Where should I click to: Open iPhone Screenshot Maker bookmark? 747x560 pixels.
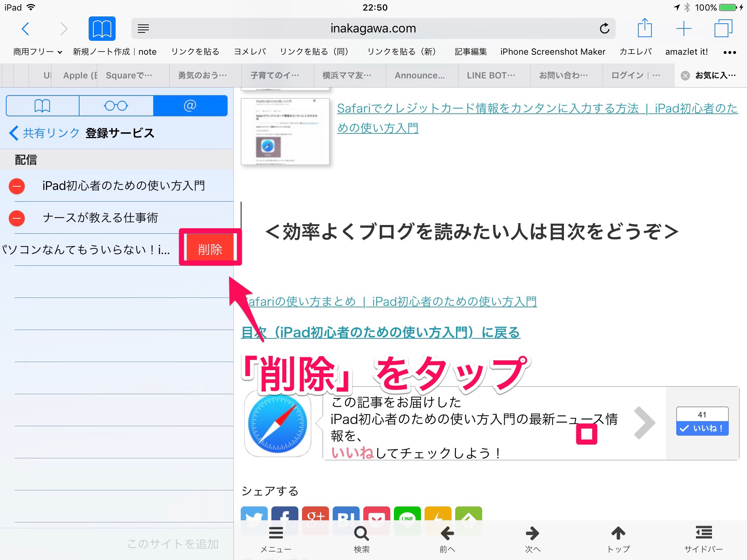click(x=553, y=52)
